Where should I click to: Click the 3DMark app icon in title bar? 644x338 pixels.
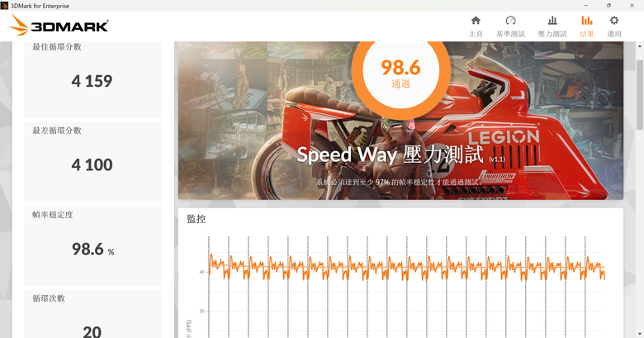(4, 5)
